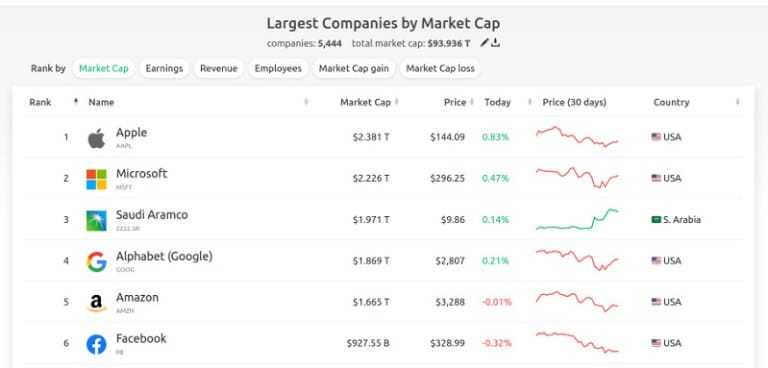Select the Market Cap ranking pill

tap(104, 69)
